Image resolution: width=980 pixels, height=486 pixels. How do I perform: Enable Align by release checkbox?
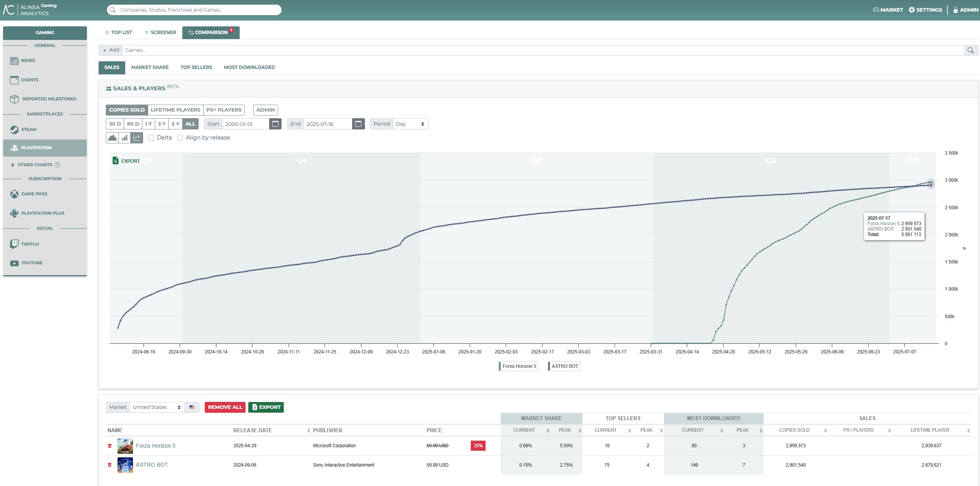[180, 138]
